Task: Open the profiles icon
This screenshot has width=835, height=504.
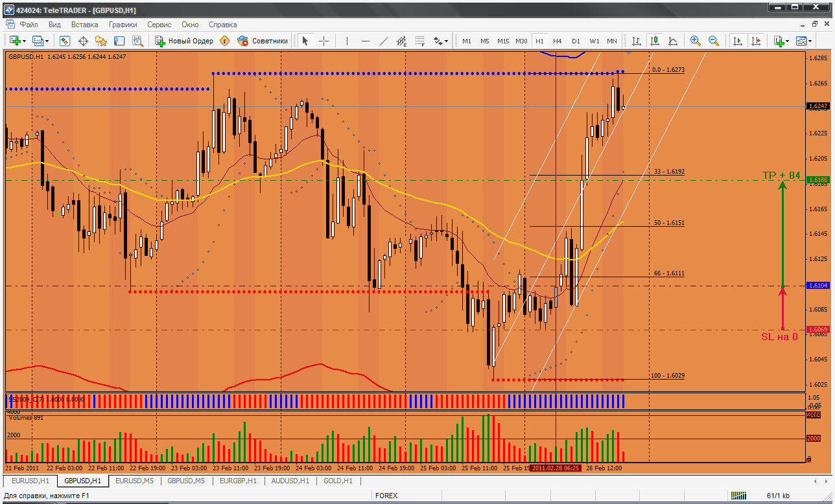Action: point(38,41)
